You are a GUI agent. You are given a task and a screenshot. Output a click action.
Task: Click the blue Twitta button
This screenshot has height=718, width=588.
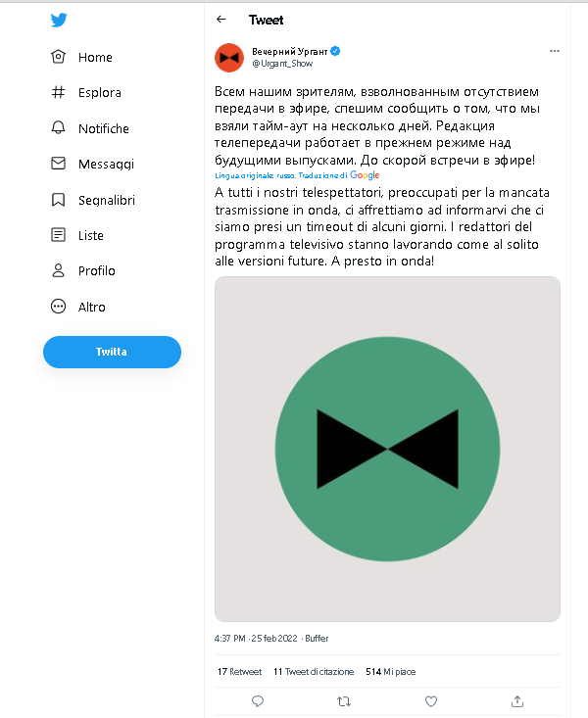(112, 352)
